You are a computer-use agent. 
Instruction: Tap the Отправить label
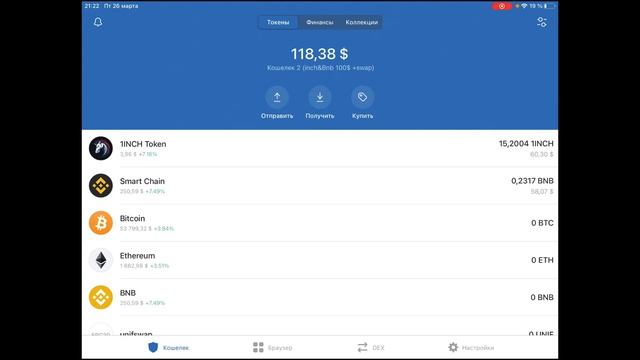click(277, 116)
